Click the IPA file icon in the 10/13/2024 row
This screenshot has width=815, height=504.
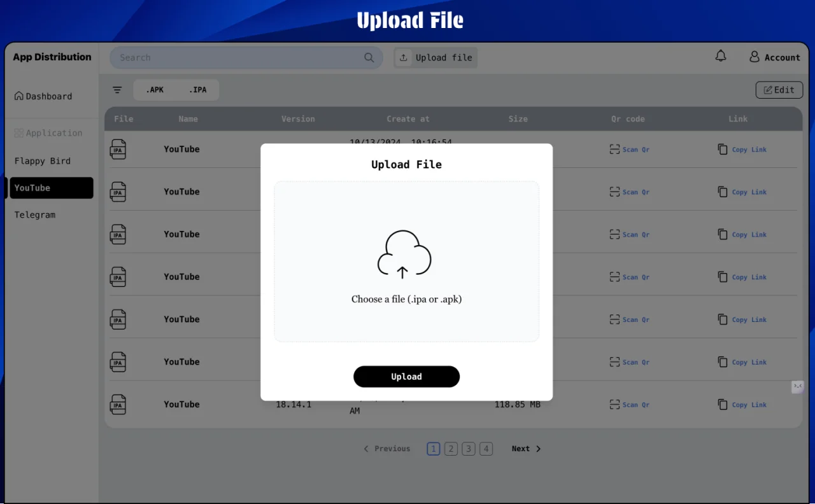click(x=118, y=149)
